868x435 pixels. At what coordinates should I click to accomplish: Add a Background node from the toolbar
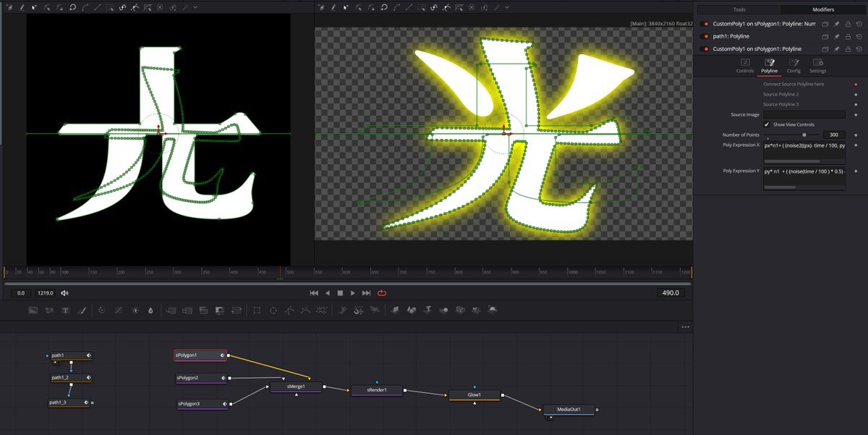(33, 311)
